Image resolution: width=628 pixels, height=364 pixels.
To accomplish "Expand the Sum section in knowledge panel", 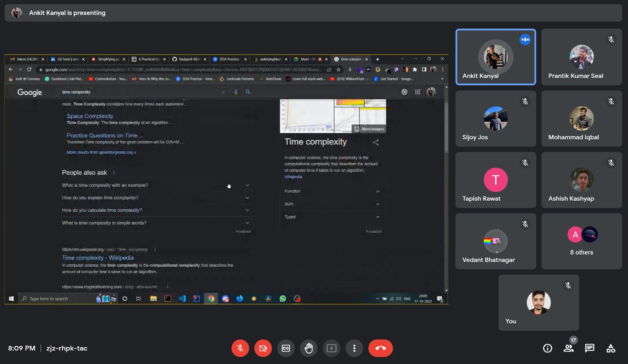I will 332,204.
